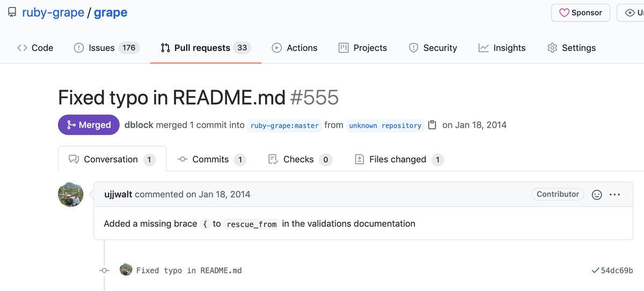This screenshot has height=291, width=644.
Task: Click ujjwalt's large avatar thumbnail
Action: [71, 194]
